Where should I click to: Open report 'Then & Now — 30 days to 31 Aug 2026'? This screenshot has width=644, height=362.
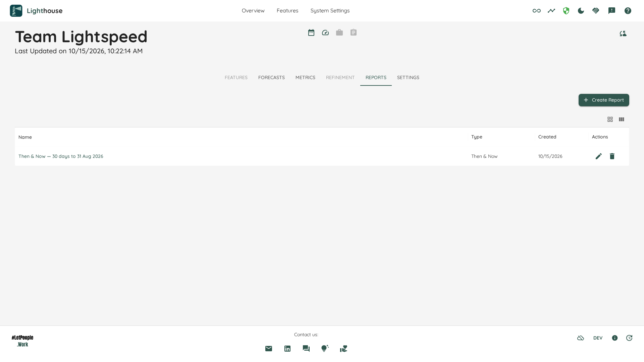point(61,156)
